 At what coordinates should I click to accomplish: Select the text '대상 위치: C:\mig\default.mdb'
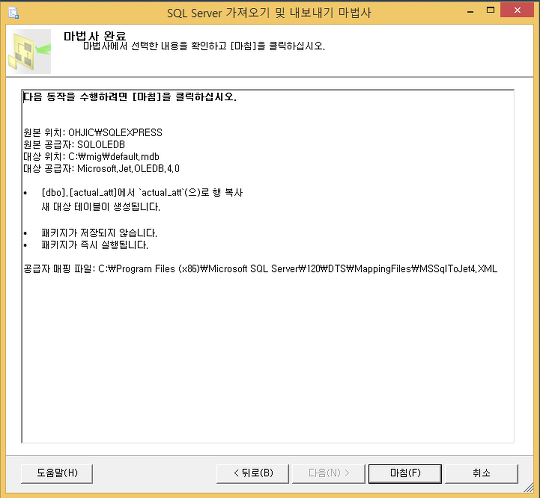(x=91, y=157)
